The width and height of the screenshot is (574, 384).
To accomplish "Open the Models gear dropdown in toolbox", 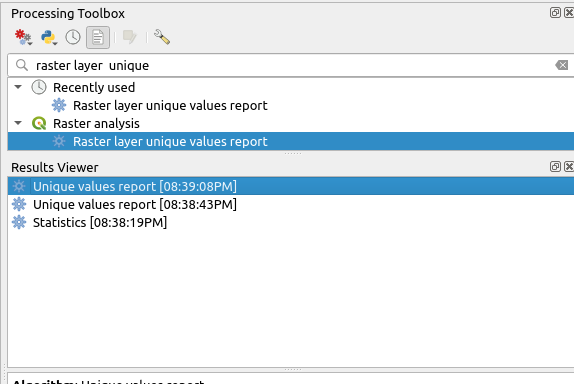I will pyautogui.click(x=23, y=37).
